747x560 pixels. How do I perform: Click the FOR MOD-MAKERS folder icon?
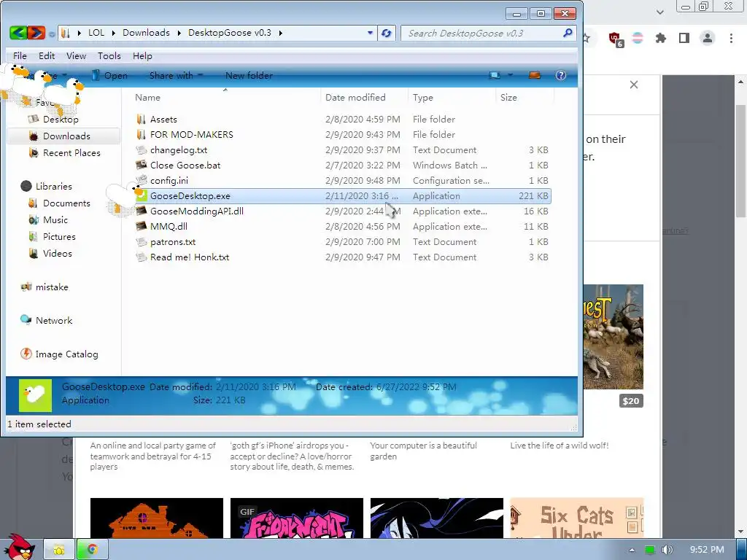(x=141, y=134)
